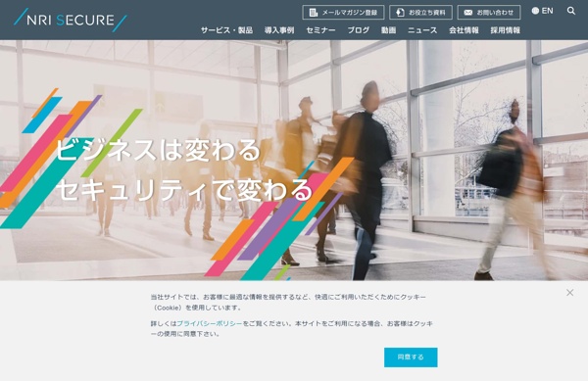Click the hero headline ビジネスは変わる
Screen dimensions: 588x381
[x=158, y=150]
